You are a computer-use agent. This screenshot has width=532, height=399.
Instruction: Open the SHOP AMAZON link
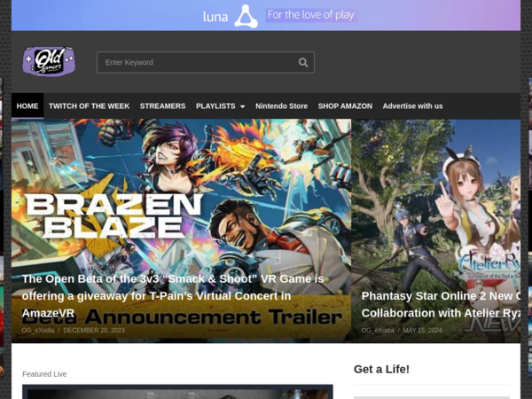click(x=345, y=106)
